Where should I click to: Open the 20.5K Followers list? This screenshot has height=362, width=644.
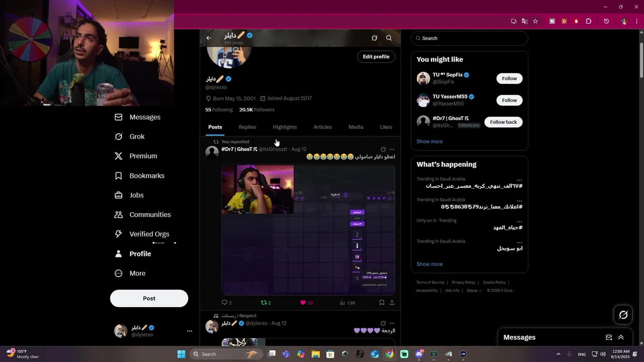click(x=257, y=110)
